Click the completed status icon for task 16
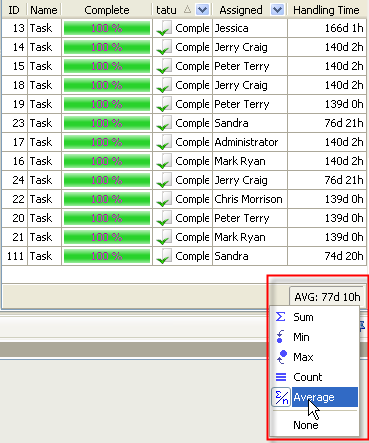 click(164, 161)
